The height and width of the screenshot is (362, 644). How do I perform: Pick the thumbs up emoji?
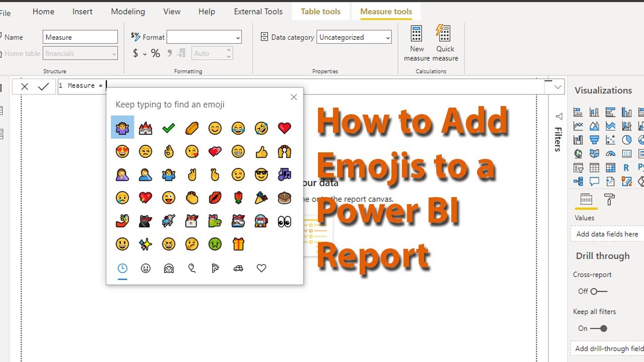[x=261, y=151]
